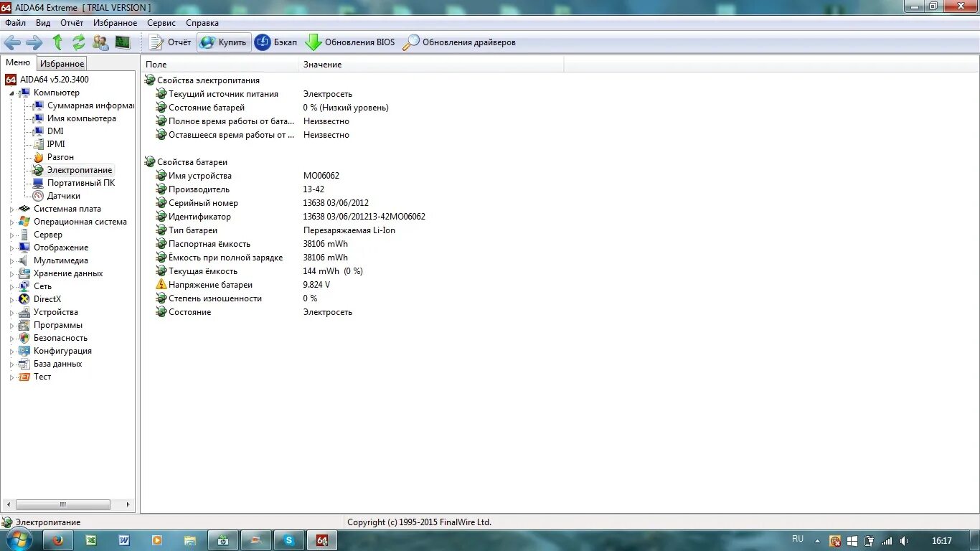Click the Безопасность shield icon
The height and width of the screenshot is (551, 980).
[24, 338]
